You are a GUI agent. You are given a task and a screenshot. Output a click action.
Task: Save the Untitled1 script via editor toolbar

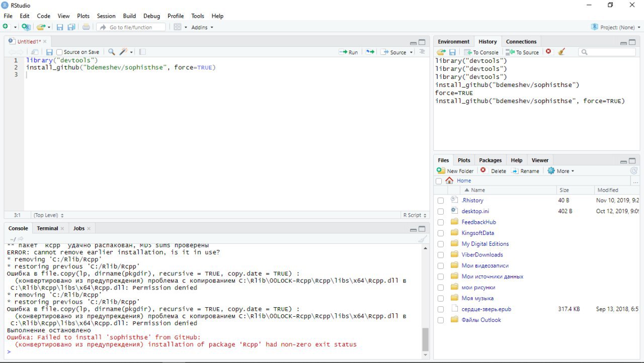point(49,52)
